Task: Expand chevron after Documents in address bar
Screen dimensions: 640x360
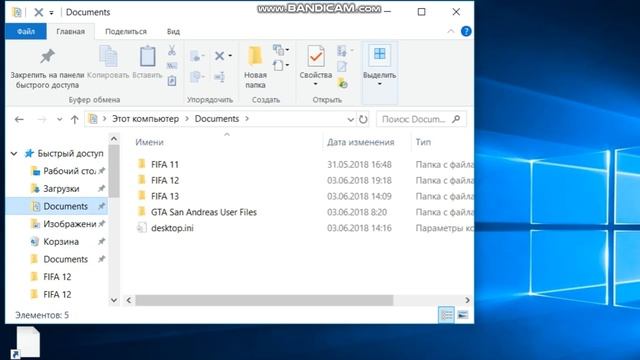Action: coord(247,119)
